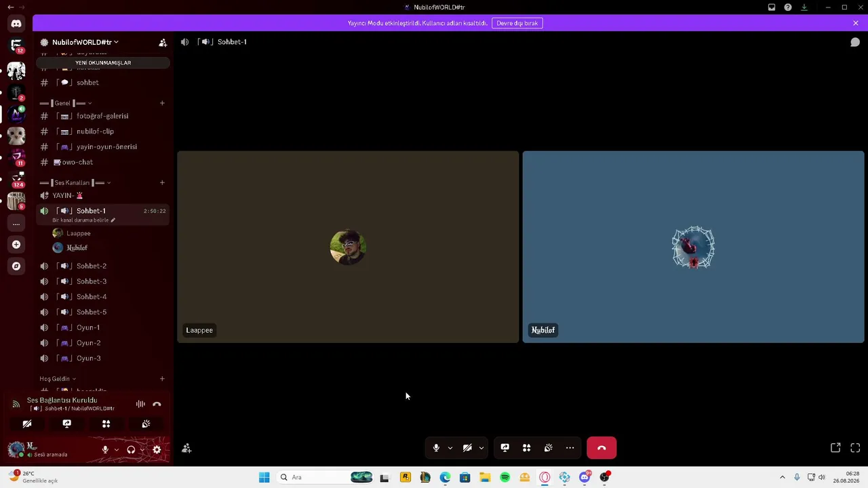This screenshot has height=488, width=868.
Task: Collapse the Hoş Geldin category
Action: [58, 379]
